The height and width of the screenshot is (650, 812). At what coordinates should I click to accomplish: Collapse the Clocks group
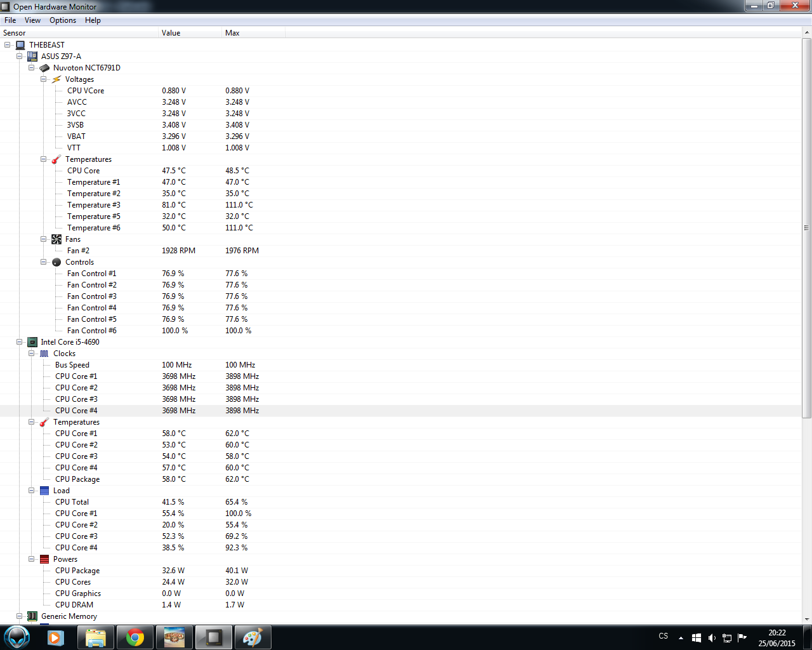32,354
